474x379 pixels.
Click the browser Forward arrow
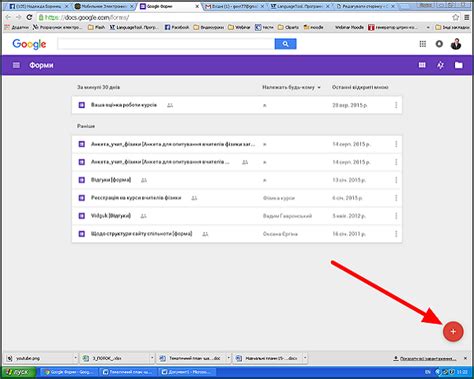tap(19, 17)
